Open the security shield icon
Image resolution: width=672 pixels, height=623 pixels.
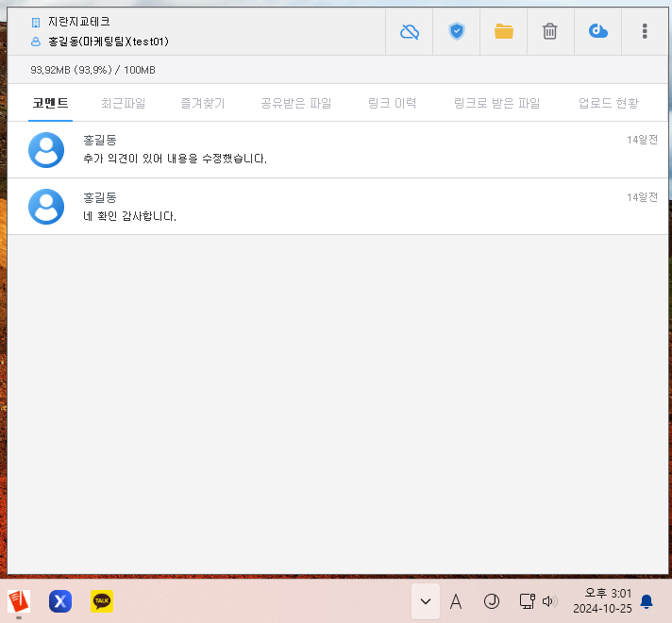[x=457, y=31]
